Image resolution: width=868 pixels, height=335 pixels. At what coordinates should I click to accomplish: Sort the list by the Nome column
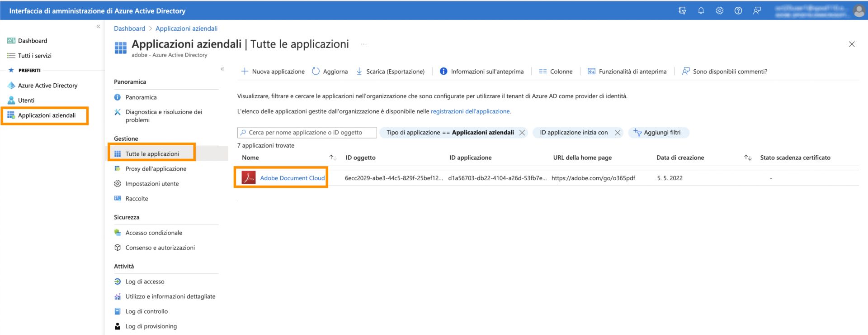coord(250,158)
